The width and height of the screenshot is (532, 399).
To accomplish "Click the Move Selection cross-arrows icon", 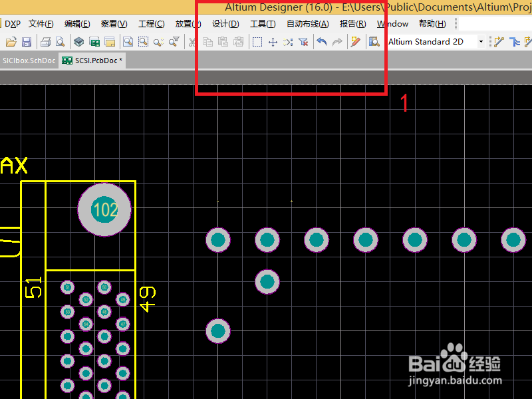I will (x=273, y=42).
